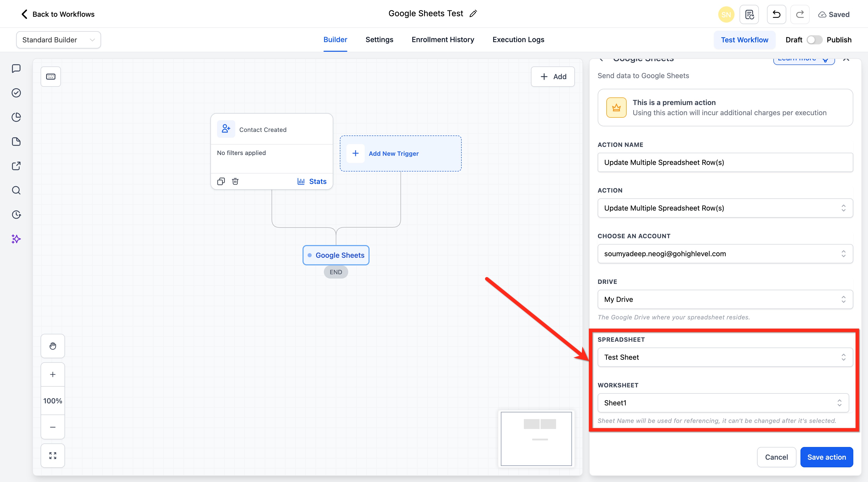The width and height of the screenshot is (868, 482).
Task: Click the Save action button
Action: (x=826, y=457)
